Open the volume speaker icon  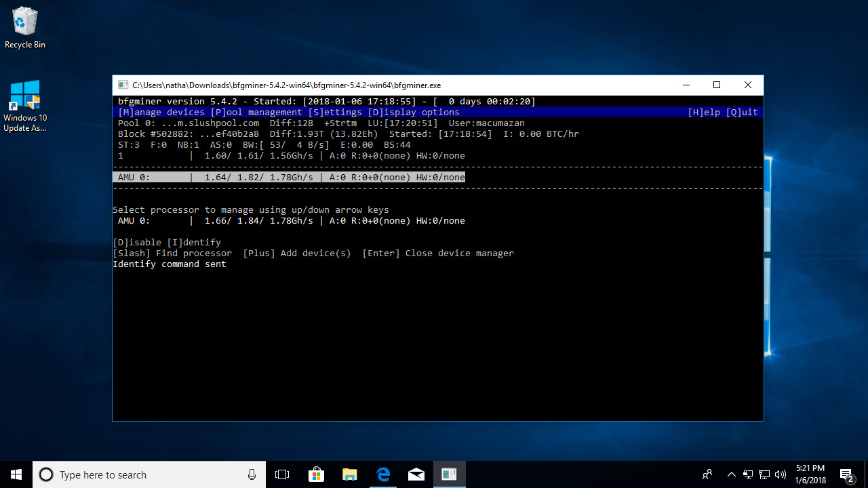(x=781, y=474)
